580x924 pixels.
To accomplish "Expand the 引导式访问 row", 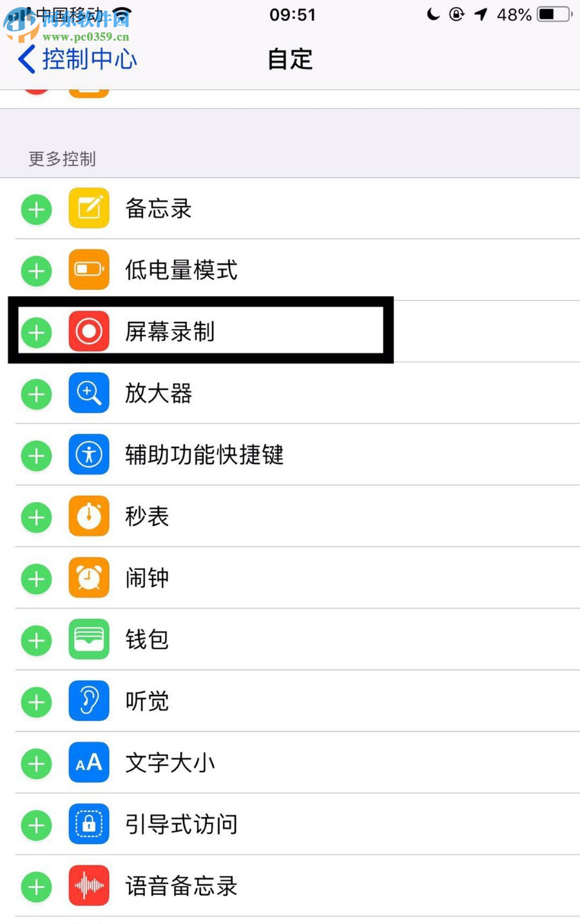I will pyautogui.click(x=180, y=824).
